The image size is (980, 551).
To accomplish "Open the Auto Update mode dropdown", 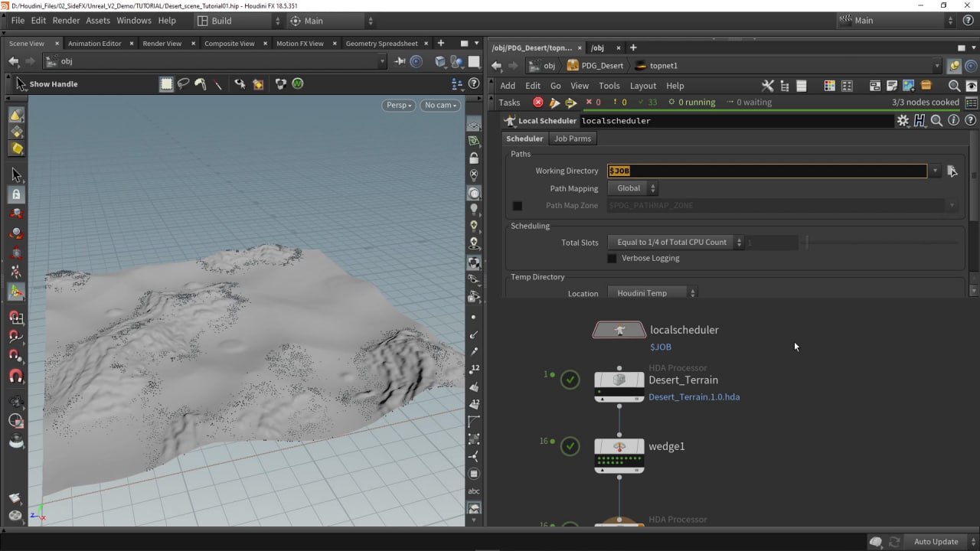I will coord(937,542).
